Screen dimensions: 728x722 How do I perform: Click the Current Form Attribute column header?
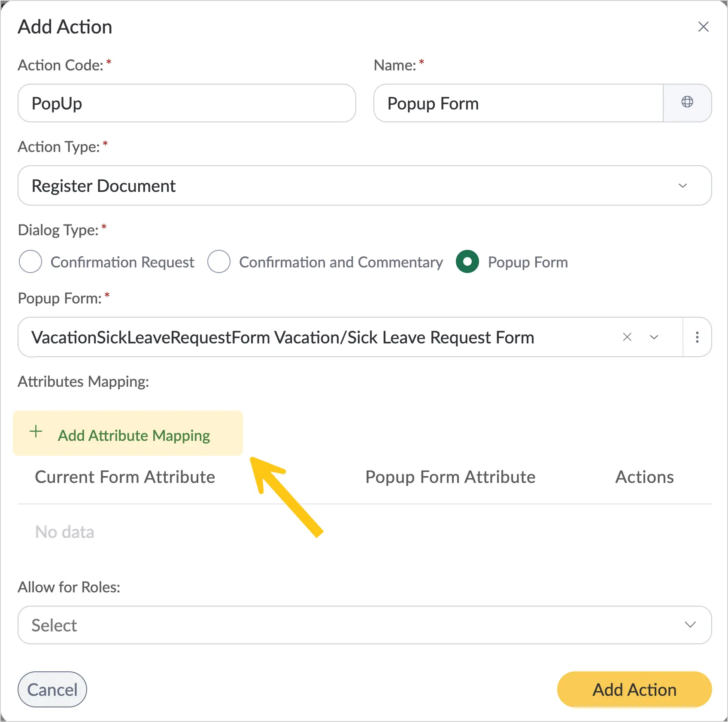(x=125, y=477)
